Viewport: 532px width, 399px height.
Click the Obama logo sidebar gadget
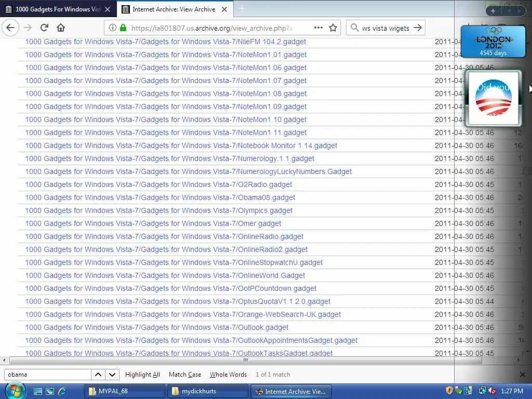[494, 98]
